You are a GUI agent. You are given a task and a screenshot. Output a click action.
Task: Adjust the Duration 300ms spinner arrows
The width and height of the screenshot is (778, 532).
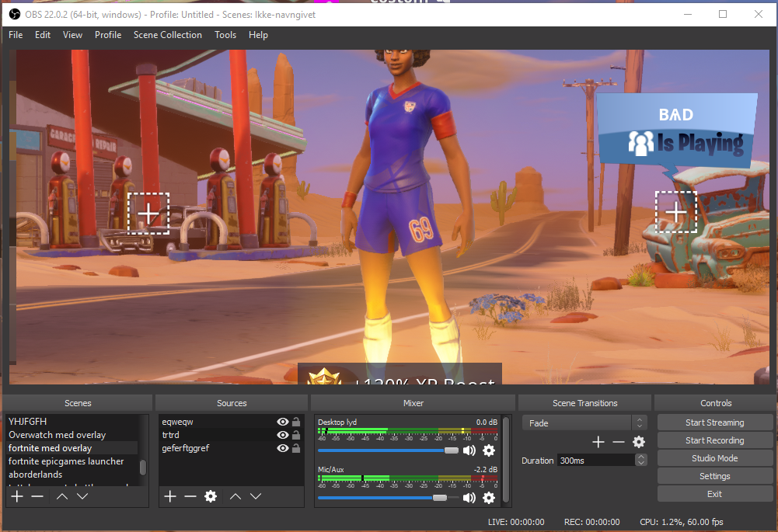click(640, 460)
